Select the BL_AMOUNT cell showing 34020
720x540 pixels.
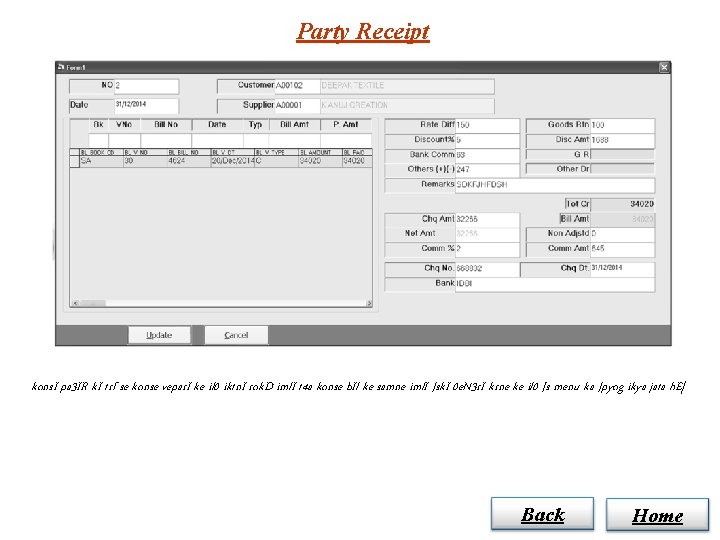tap(321, 161)
